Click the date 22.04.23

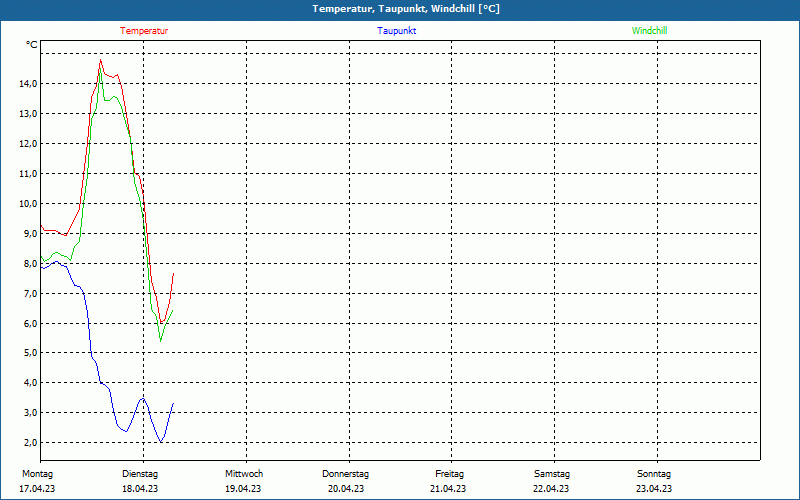coord(551,489)
